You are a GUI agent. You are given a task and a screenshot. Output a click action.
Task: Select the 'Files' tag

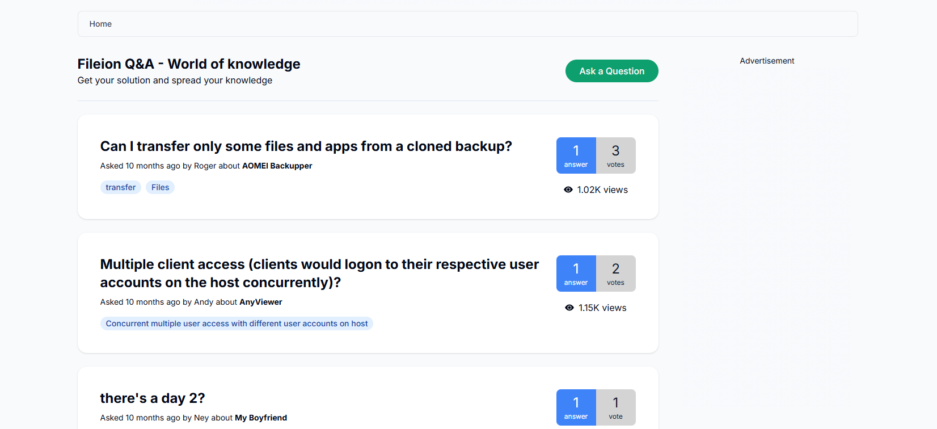(160, 187)
